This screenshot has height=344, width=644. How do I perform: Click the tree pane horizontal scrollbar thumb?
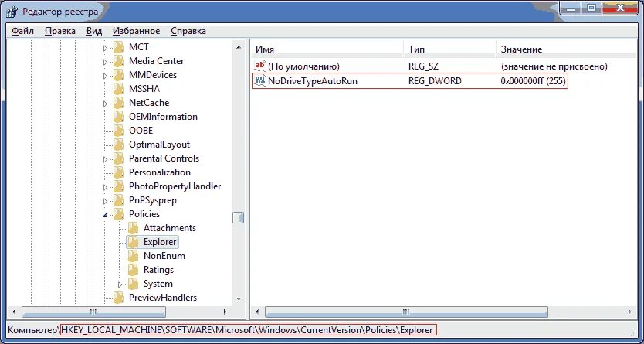pos(93,312)
